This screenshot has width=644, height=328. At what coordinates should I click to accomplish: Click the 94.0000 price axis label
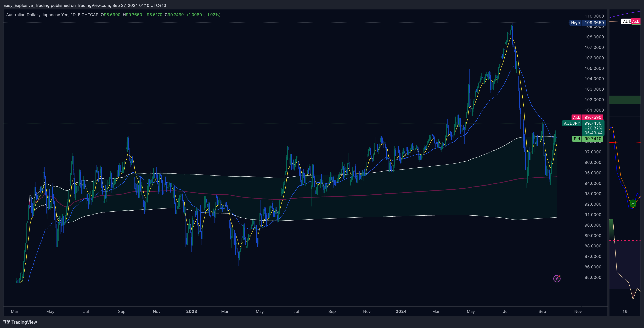[x=593, y=183]
